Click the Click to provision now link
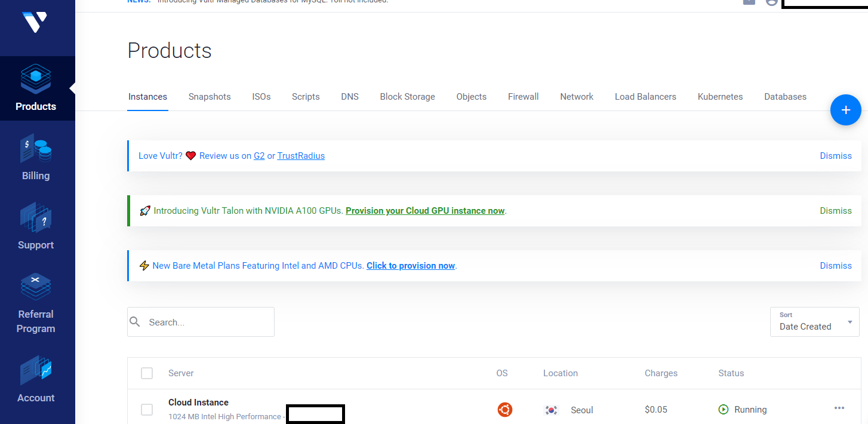Image resolution: width=868 pixels, height=424 pixels. coord(411,266)
